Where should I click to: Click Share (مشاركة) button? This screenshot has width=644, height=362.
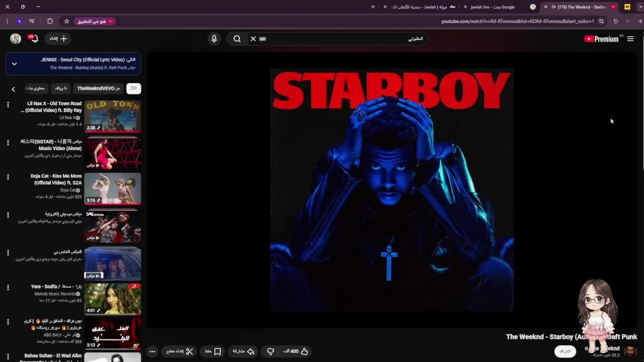(x=244, y=351)
